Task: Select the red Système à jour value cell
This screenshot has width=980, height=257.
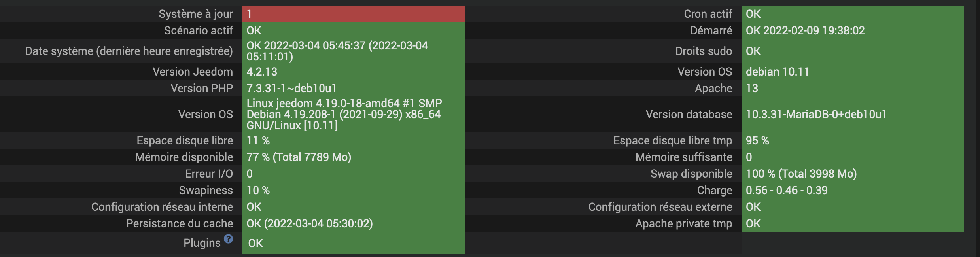Action: tap(353, 14)
